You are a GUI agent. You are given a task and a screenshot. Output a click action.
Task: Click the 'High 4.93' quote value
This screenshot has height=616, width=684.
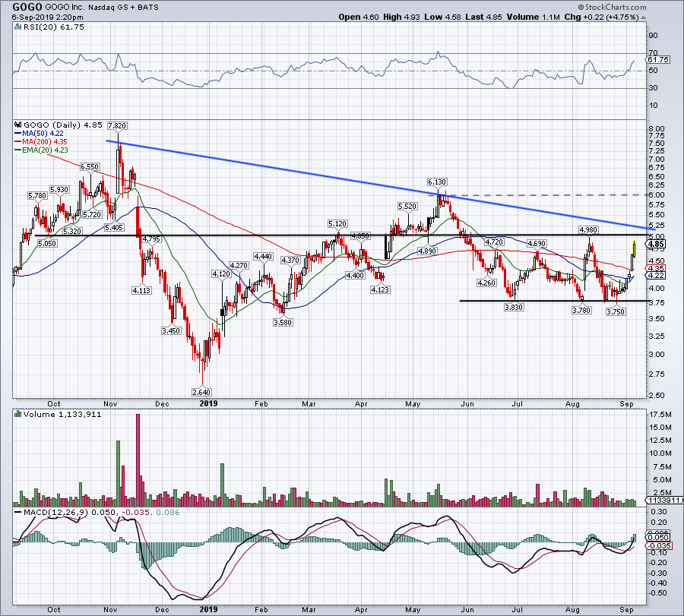[401, 17]
